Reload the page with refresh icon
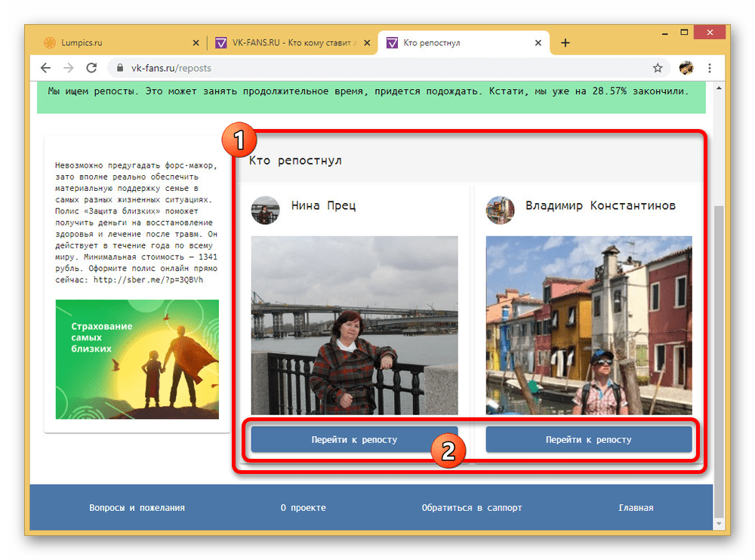The width and height of the screenshot is (755, 560). (x=91, y=68)
